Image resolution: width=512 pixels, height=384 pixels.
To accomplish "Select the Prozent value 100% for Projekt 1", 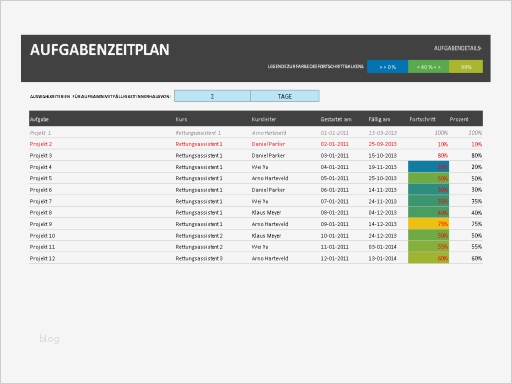I will coord(475,133).
